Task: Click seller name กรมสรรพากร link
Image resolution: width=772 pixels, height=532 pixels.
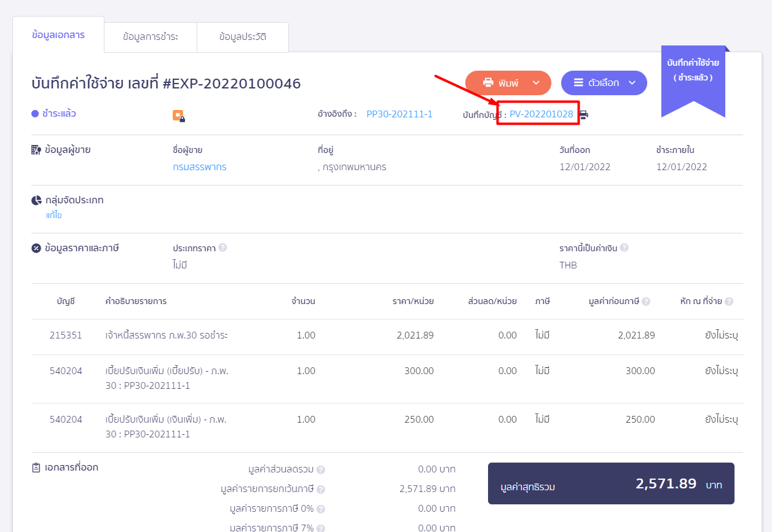Action: pyautogui.click(x=199, y=167)
